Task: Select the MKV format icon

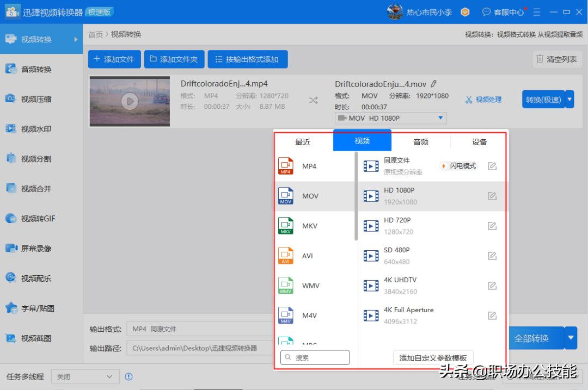Action: [x=286, y=225]
